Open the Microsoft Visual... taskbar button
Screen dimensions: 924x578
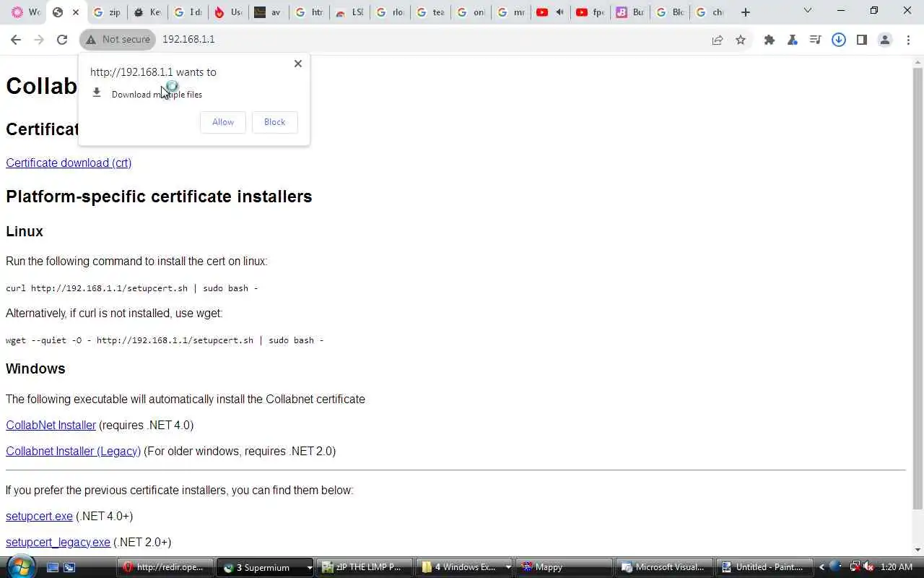point(665,567)
